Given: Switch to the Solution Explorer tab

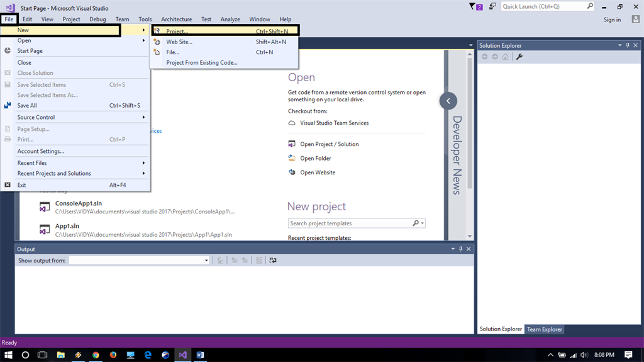Looking at the screenshot, I should (501, 329).
